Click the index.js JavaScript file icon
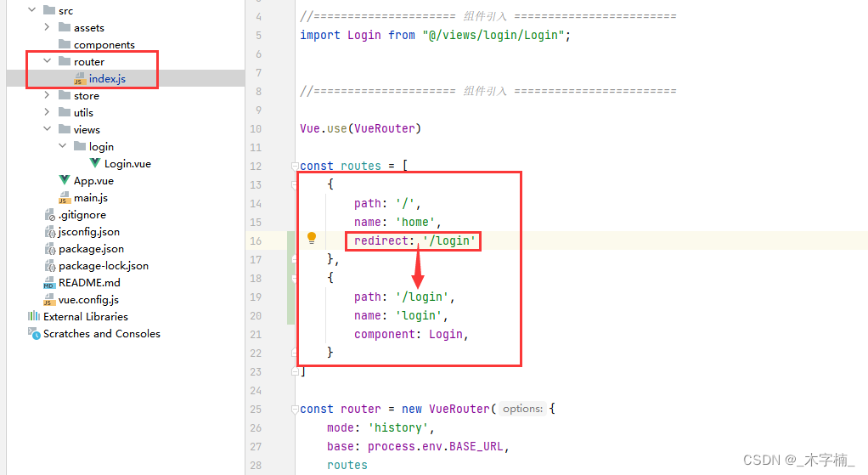 pyautogui.click(x=80, y=79)
